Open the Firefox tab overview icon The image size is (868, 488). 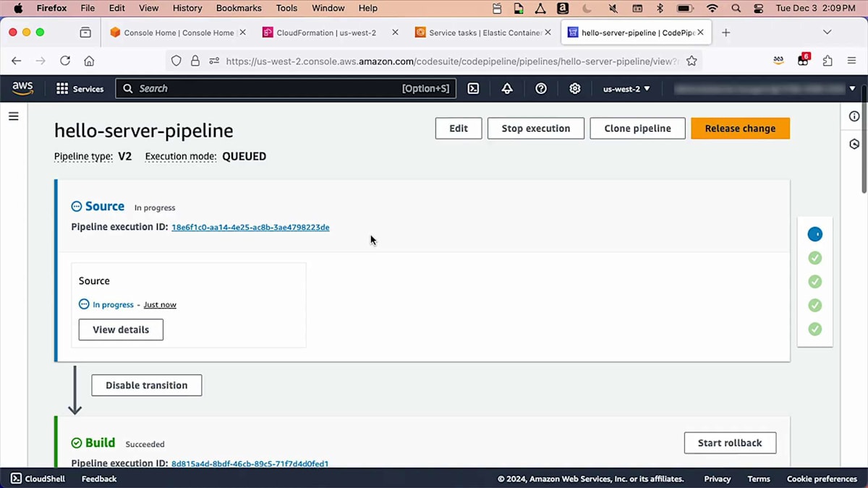pyautogui.click(x=85, y=33)
